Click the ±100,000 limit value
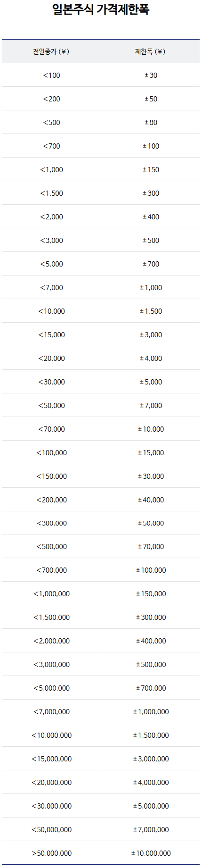Screen dimensions: 202x868 [151, 570]
